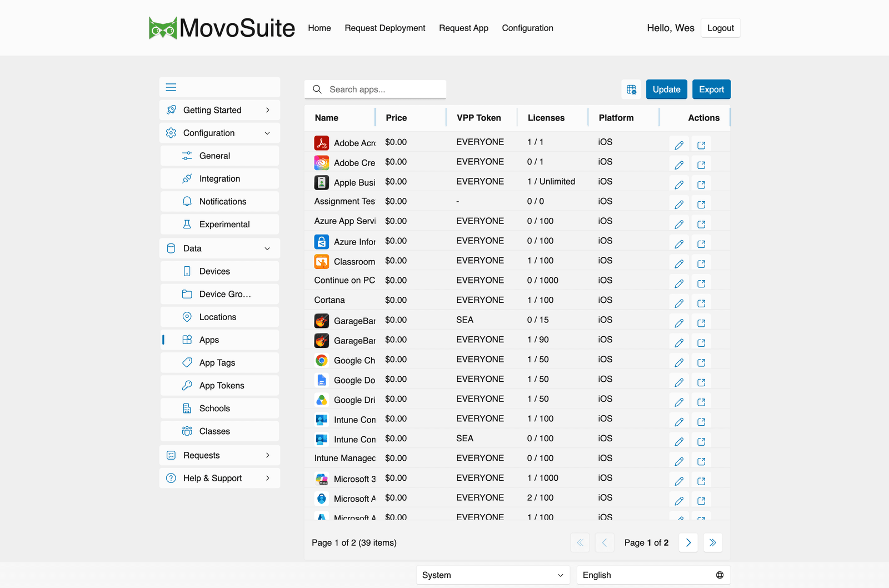Select Classes in the sidebar
The width and height of the screenshot is (889, 588).
219,431
